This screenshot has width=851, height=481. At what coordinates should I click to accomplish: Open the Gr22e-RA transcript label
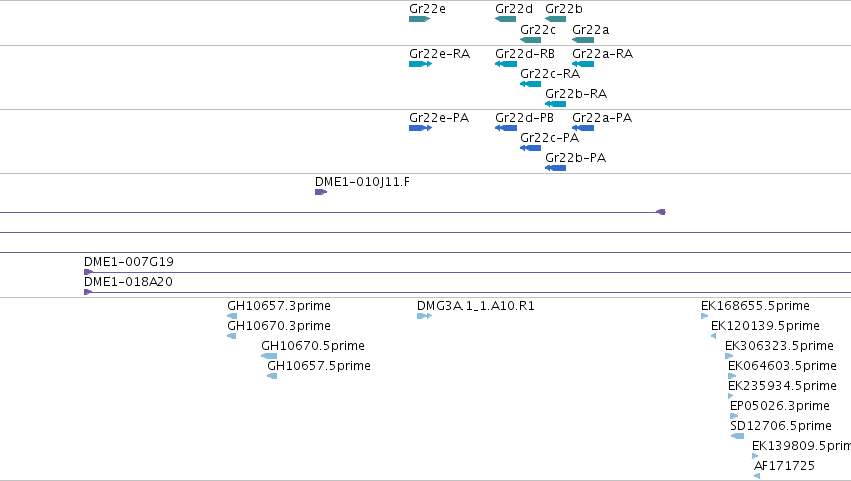tap(440, 54)
